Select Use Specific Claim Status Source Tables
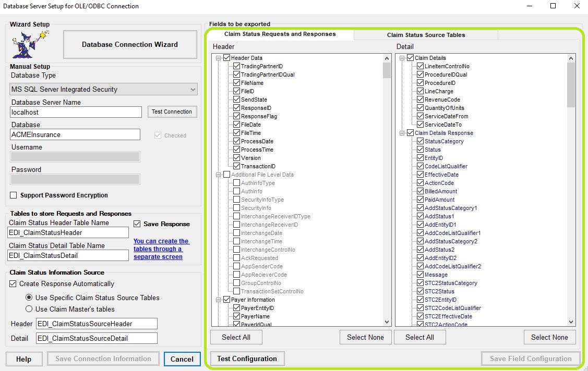 coord(29,298)
